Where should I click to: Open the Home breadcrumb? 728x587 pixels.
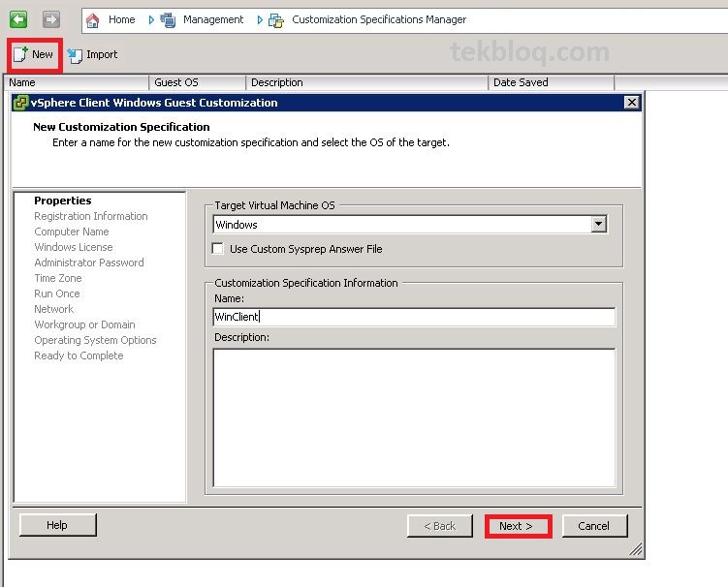(x=121, y=19)
